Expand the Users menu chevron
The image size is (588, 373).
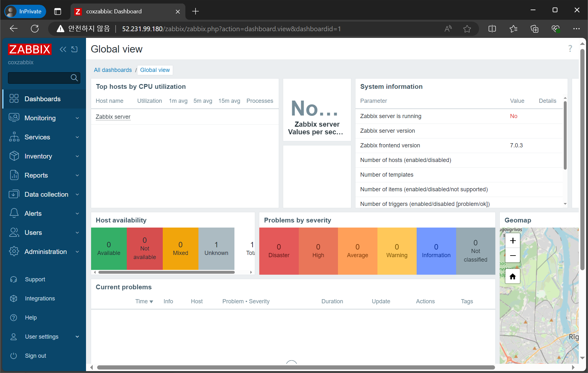point(77,233)
